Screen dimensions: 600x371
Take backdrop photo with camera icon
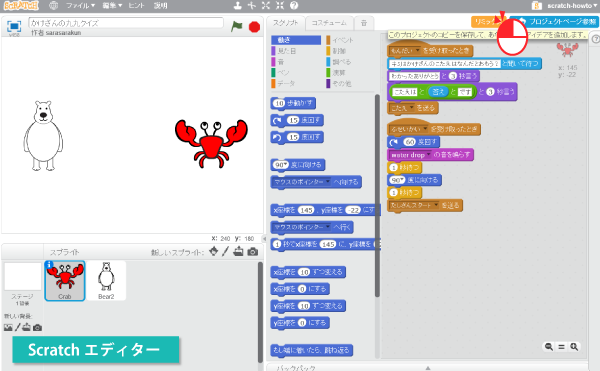click(x=37, y=328)
